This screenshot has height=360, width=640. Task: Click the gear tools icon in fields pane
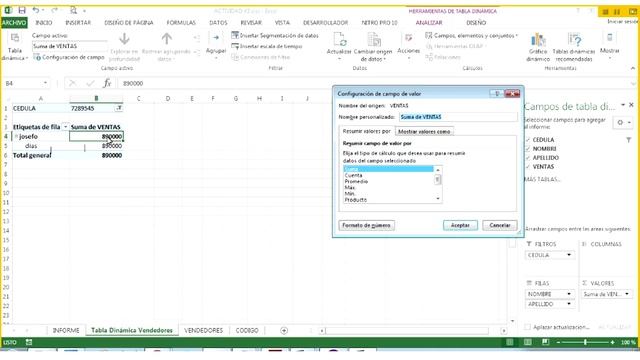coord(620,122)
